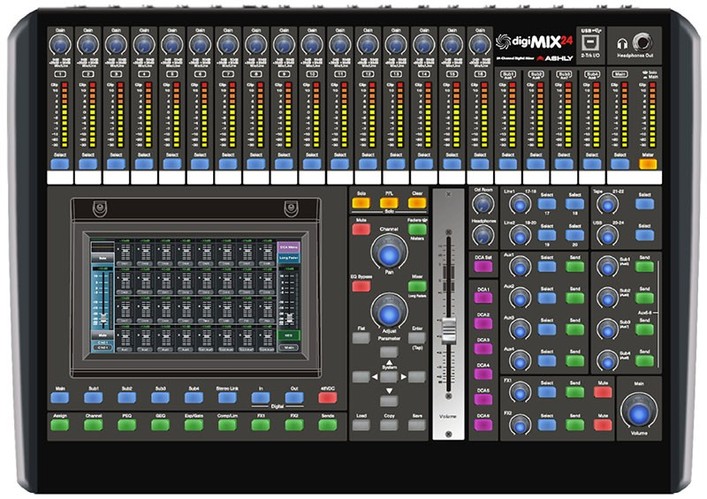The image size is (707, 499).
Task: Toggle the EQ Bypass button
Action: pos(361,286)
